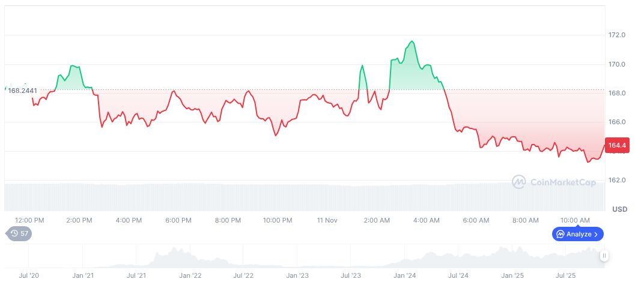Screen dimensions: 644x282
Task: Click the history clock icon badge
Action: click(x=14, y=233)
